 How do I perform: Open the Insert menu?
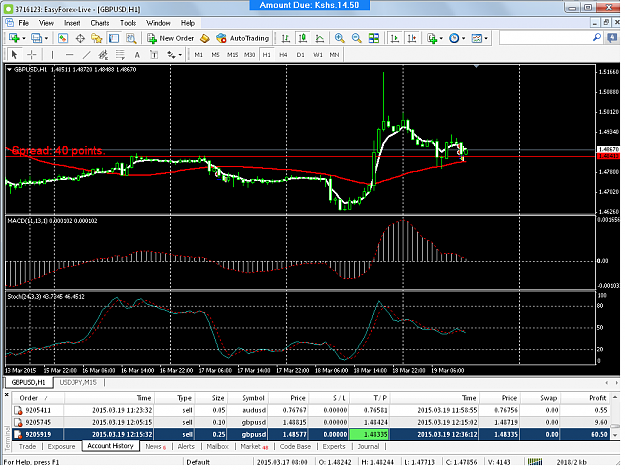coord(72,23)
